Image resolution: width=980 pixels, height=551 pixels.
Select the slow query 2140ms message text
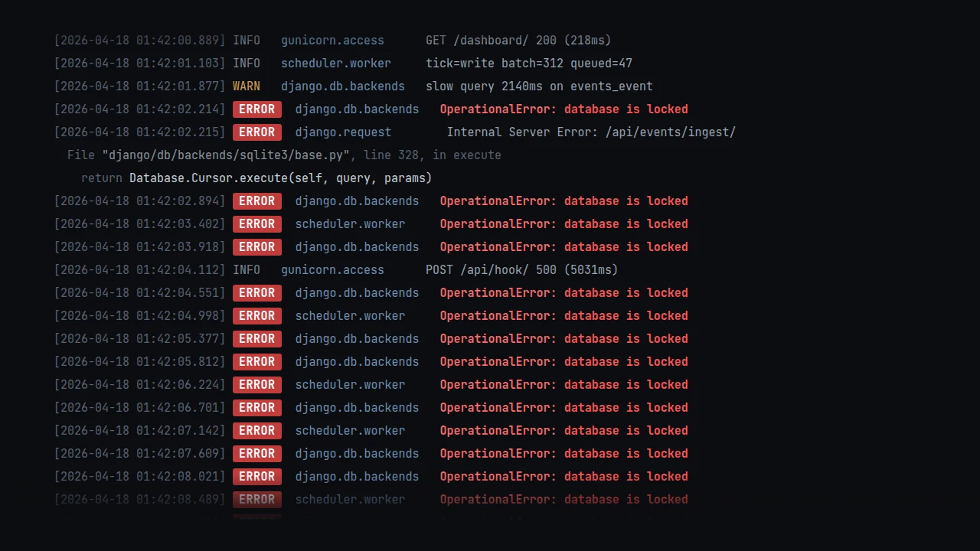pos(539,86)
